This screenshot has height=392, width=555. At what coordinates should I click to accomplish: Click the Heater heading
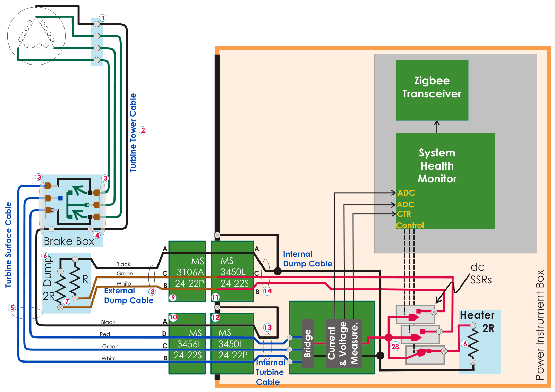pos(477,315)
